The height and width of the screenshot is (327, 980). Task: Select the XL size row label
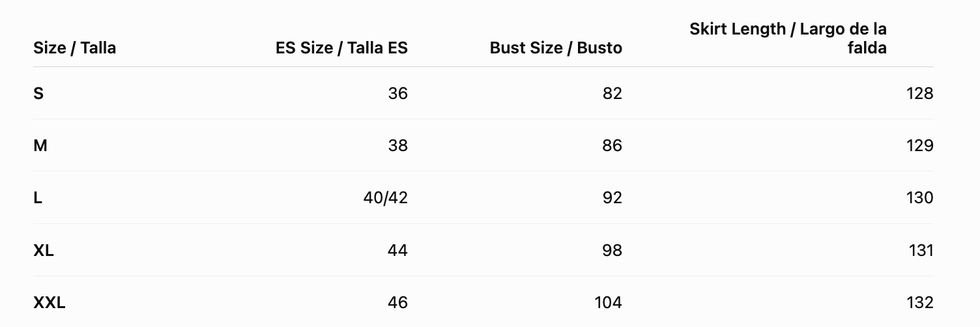[43, 250]
